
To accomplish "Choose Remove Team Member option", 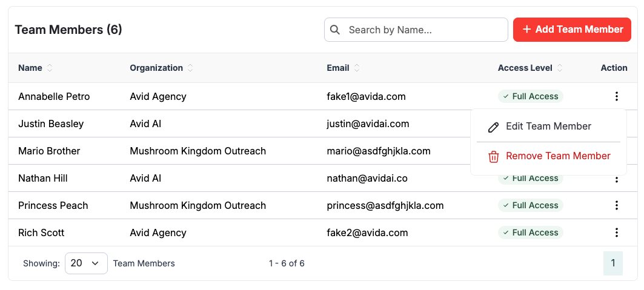I will click(x=558, y=156).
